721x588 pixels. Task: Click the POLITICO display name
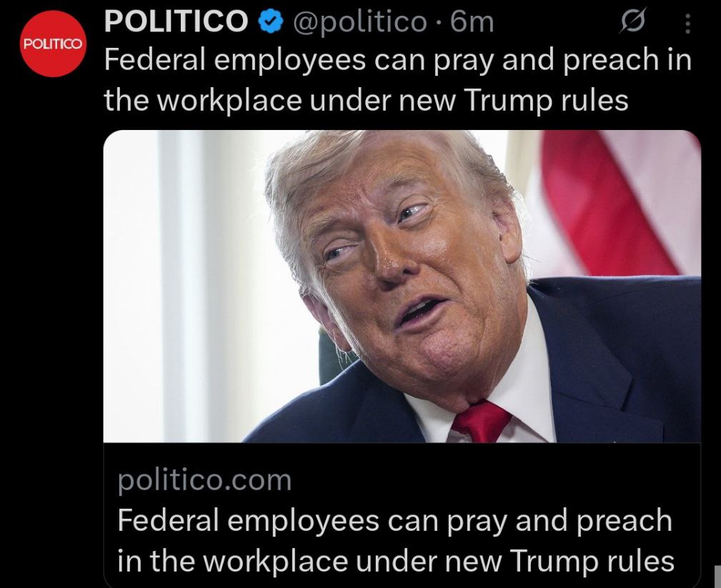coord(176,21)
